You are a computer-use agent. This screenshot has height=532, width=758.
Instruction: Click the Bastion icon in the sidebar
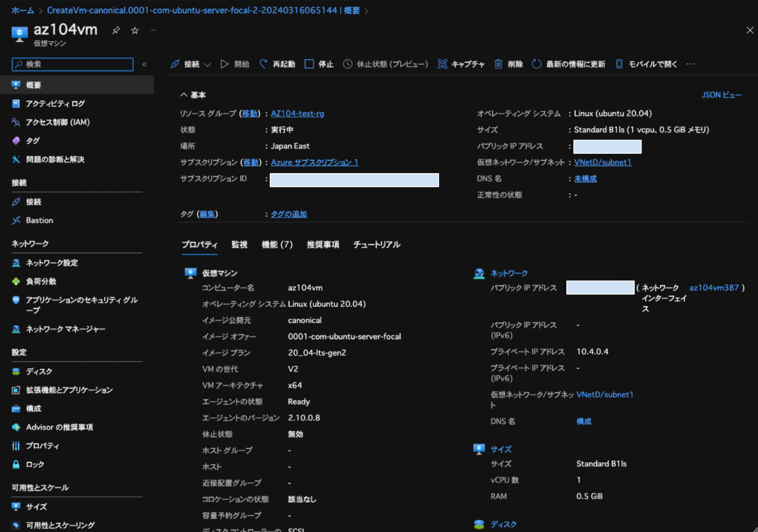click(16, 220)
